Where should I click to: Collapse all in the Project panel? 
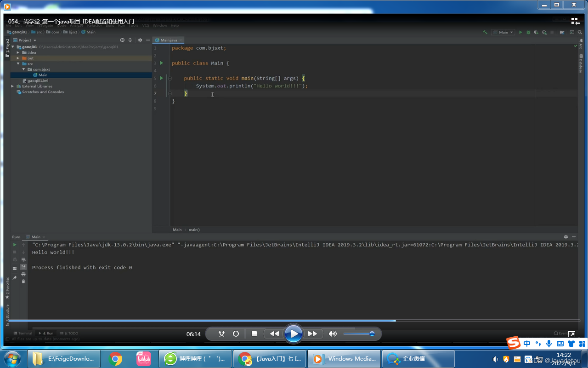(130, 40)
